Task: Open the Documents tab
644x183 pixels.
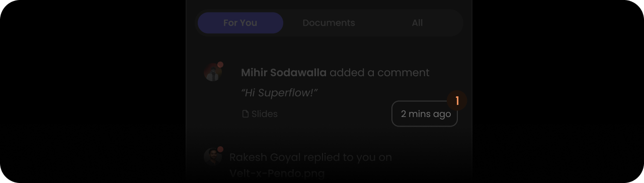Action: pyautogui.click(x=329, y=23)
